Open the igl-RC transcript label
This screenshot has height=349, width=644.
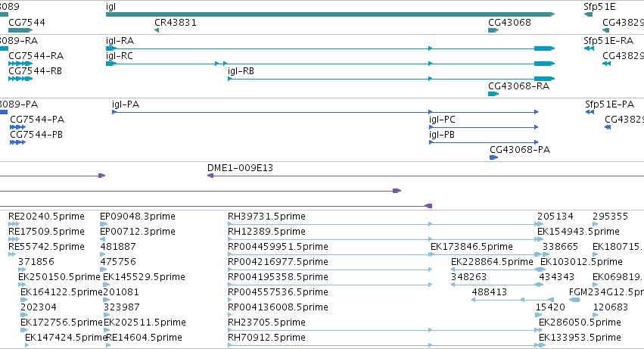tap(120, 56)
